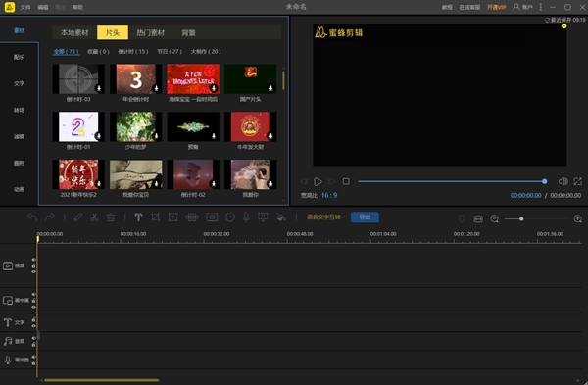588x385 pixels.
Task: Mute the video track speaker toggle
Action: (33, 260)
